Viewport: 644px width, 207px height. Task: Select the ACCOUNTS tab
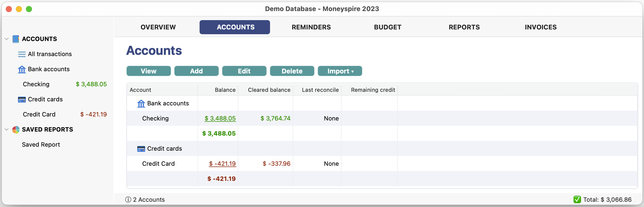[235, 27]
